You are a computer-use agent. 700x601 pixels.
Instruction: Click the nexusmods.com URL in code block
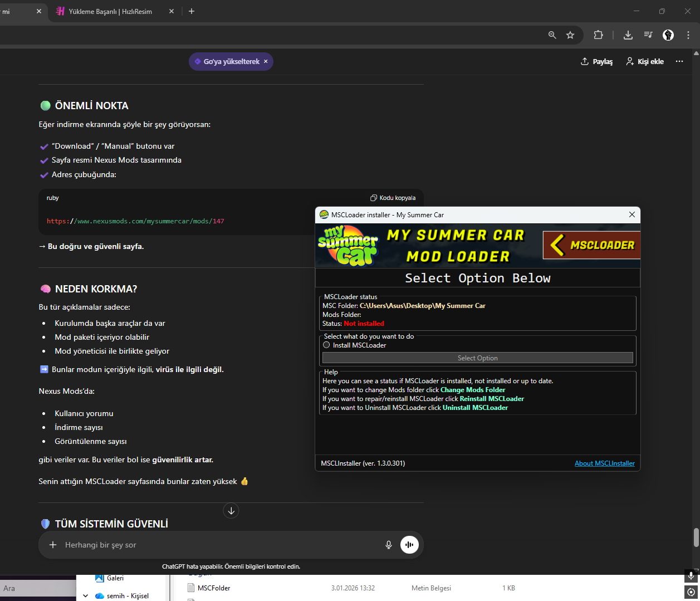(x=135, y=221)
